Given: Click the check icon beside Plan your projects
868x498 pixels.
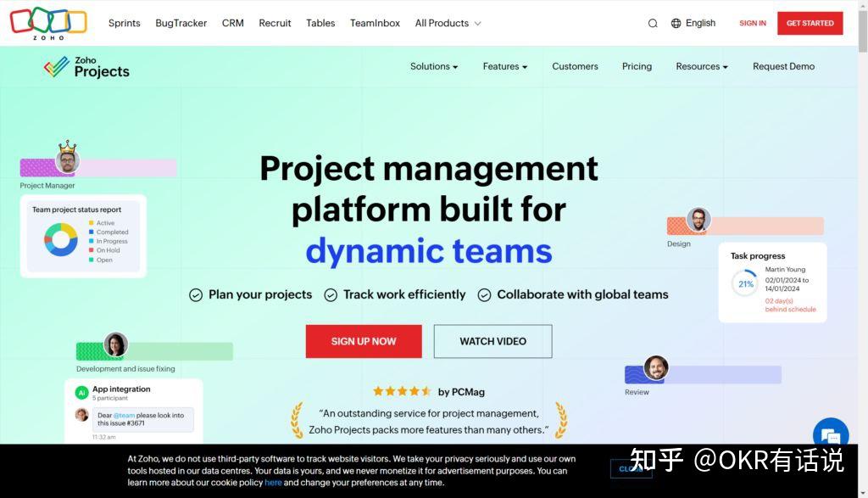Looking at the screenshot, I should tap(196, 295).
